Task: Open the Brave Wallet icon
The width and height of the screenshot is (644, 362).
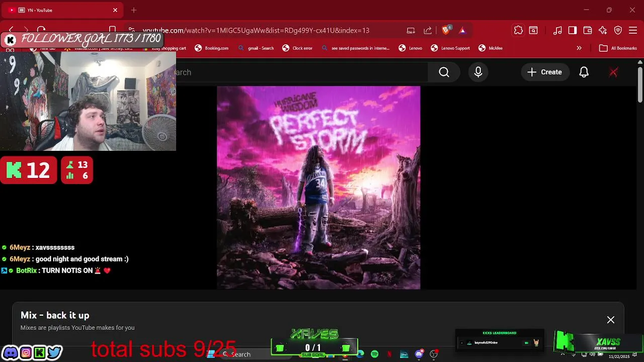Action: click(588, 30)
